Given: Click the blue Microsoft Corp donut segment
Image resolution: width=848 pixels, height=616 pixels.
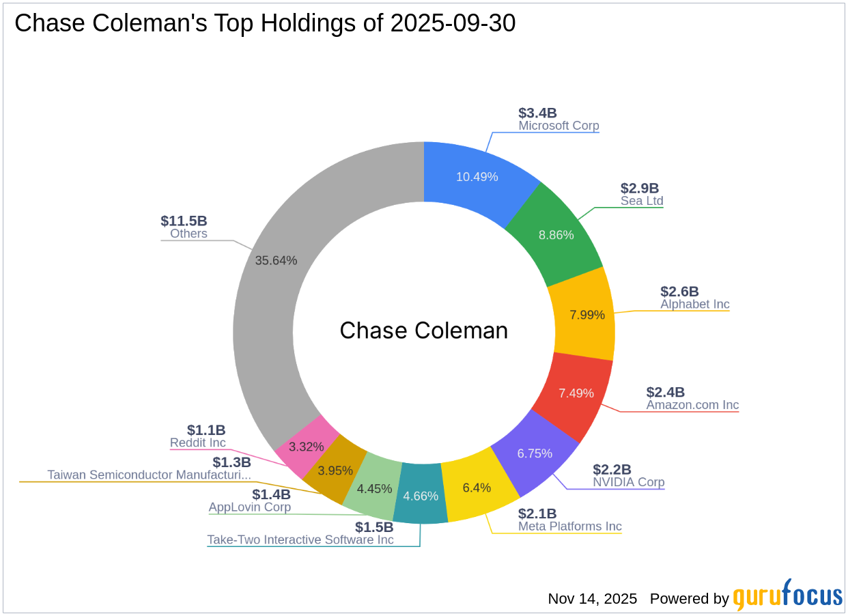Looking at the screenshot, I should pyautogui.click(x=477, y=177).
